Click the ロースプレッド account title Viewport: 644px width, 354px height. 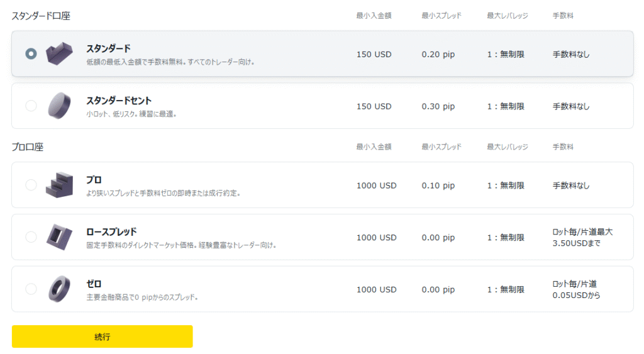pos(111,231)
